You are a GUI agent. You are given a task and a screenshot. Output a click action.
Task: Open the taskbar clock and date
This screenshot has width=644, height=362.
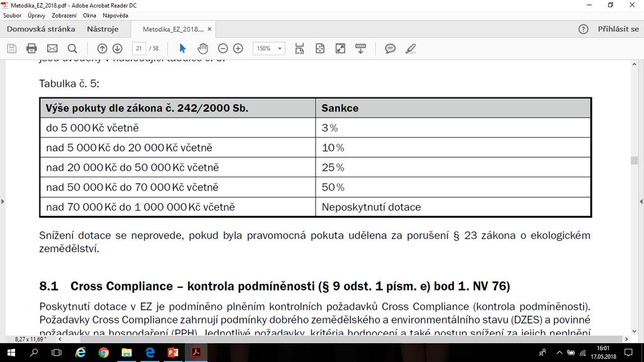(603, 353)
